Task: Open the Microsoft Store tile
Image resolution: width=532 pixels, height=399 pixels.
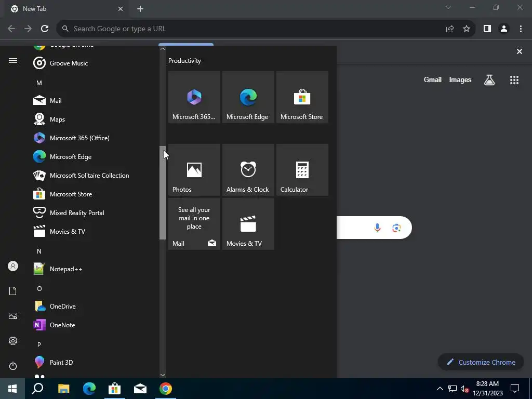Action: pos(302,97)
